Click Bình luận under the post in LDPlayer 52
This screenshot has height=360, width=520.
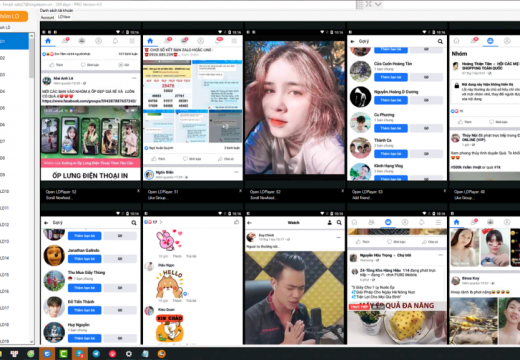90,65
